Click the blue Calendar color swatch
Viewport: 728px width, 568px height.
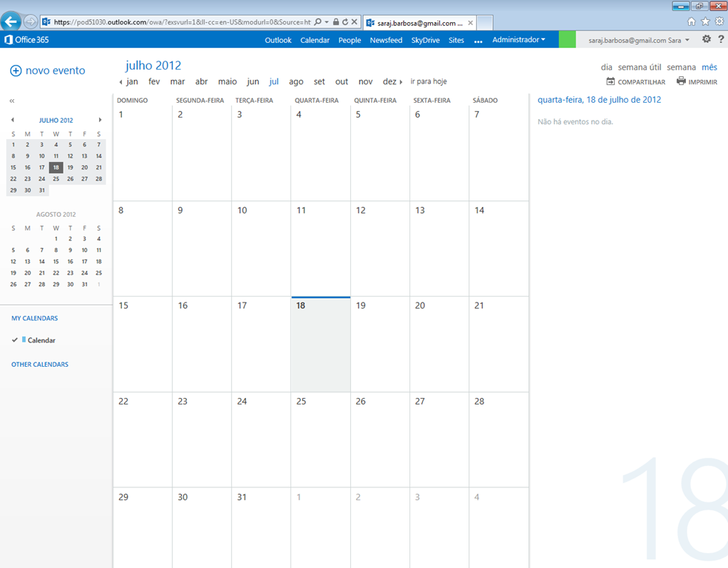point(24,340)
